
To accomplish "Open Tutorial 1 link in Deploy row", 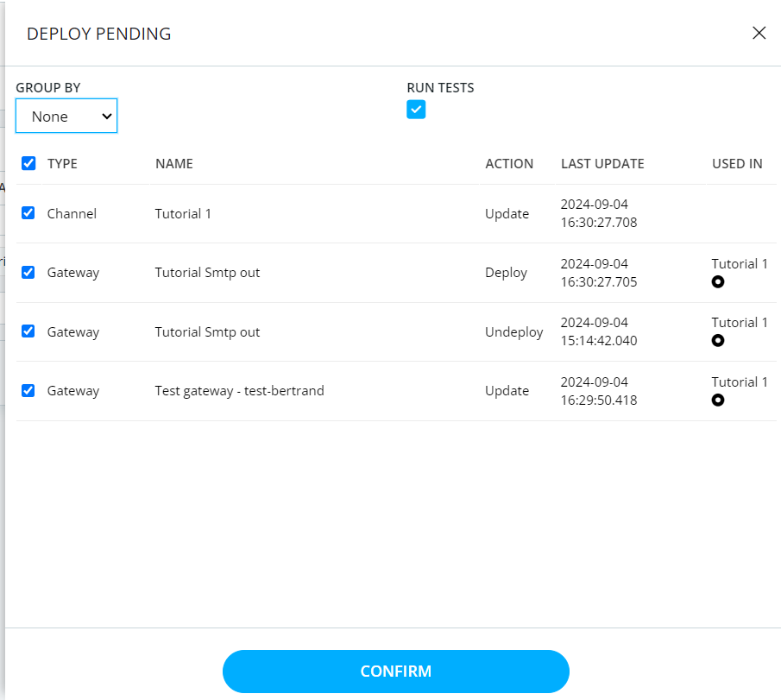I will tap(740, 263).
